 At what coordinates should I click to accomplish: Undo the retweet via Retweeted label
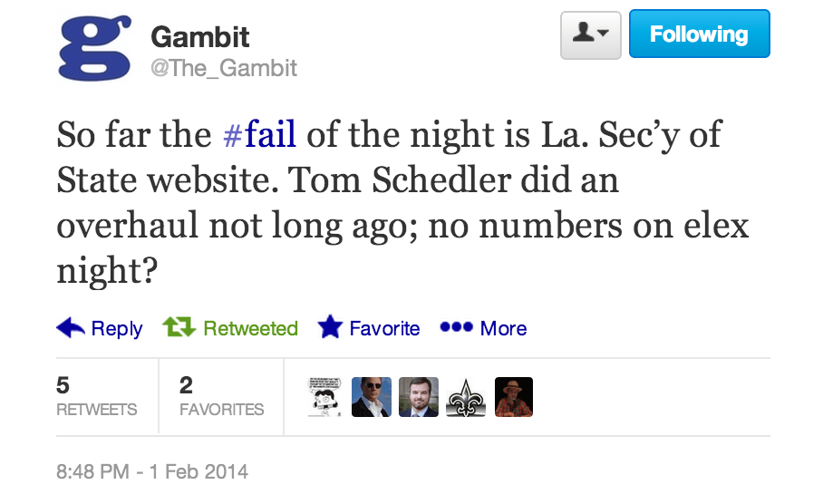[250, 328]
